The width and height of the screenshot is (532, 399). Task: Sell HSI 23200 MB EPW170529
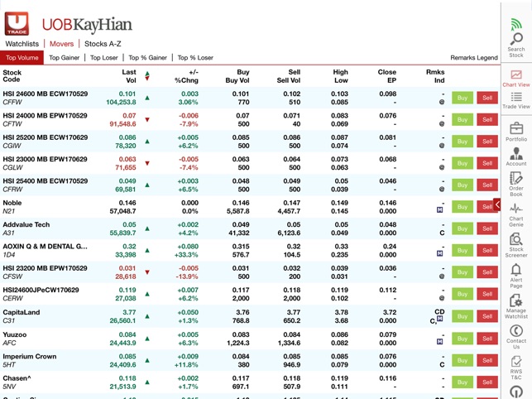click(x=487, y=272)
